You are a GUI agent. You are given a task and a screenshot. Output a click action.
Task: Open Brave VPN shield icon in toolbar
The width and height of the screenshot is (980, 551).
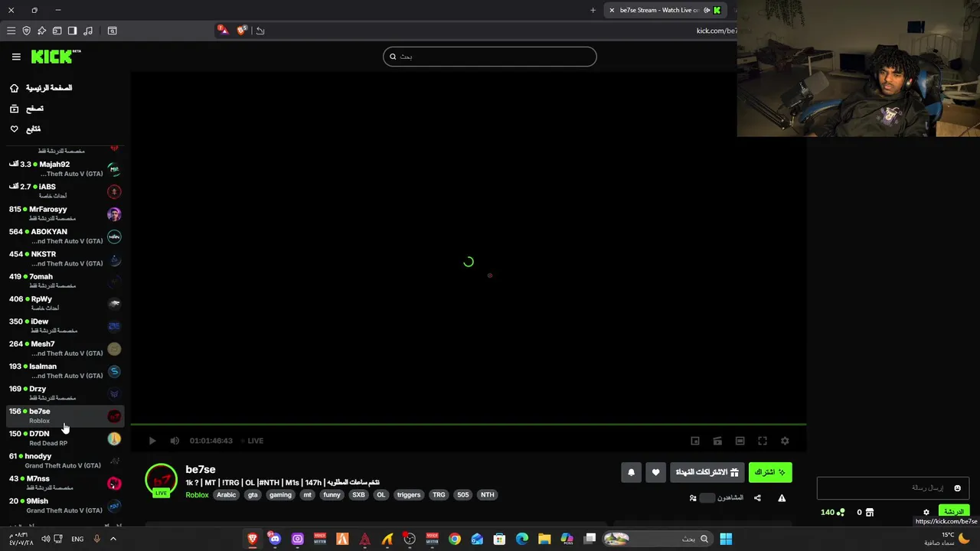click(26, 31)
